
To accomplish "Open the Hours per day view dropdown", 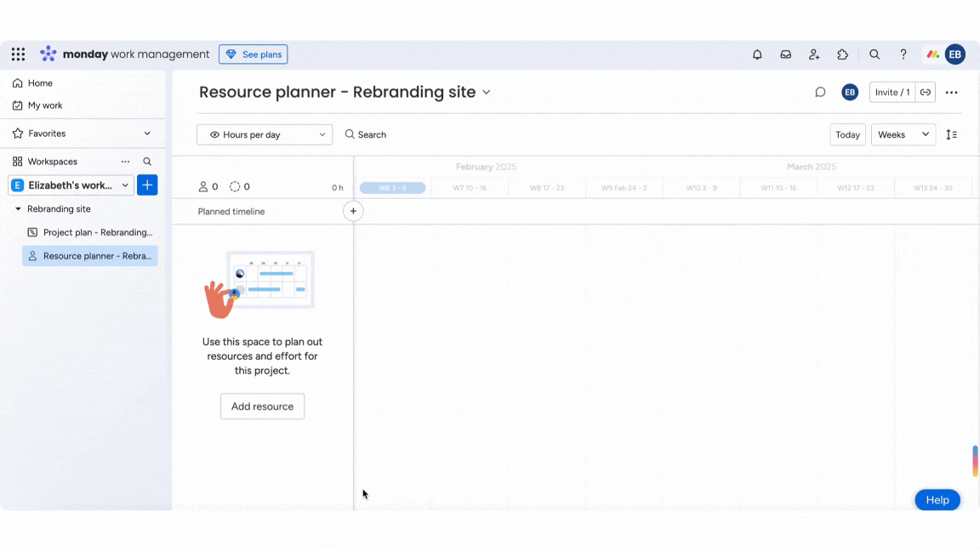I will (x=264, y=134).
